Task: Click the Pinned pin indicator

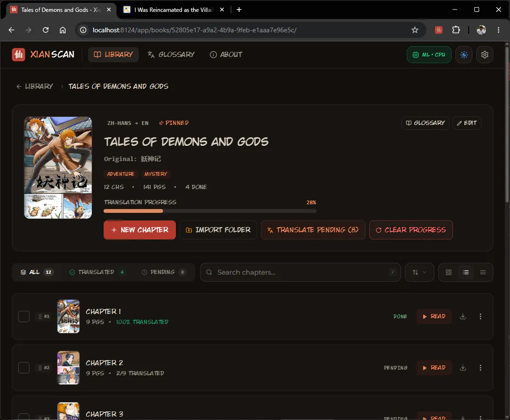Action: 173,123
